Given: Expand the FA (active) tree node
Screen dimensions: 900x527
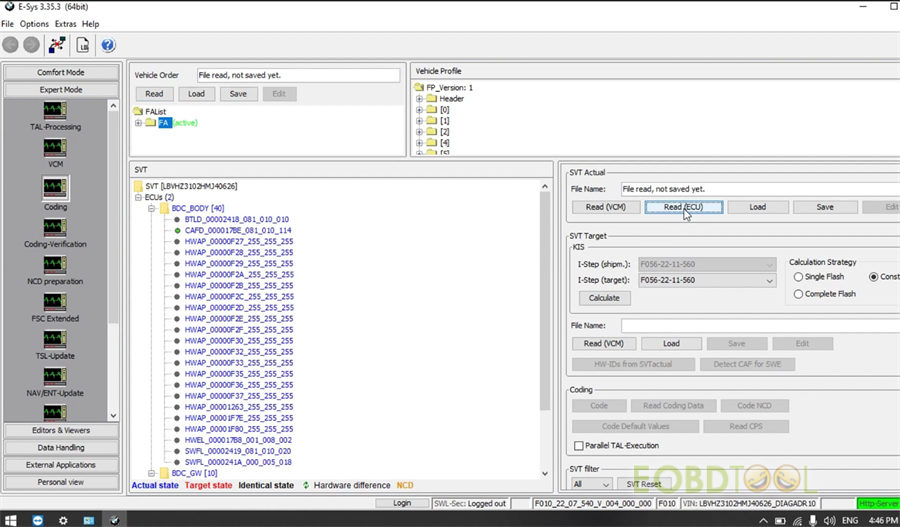Looking at the screenshot, I should pos(138,123).
